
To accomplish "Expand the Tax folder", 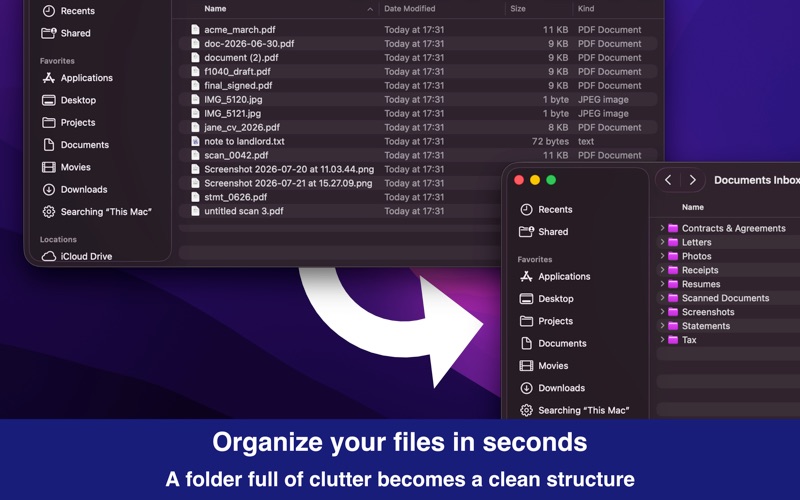I will 662,339.
